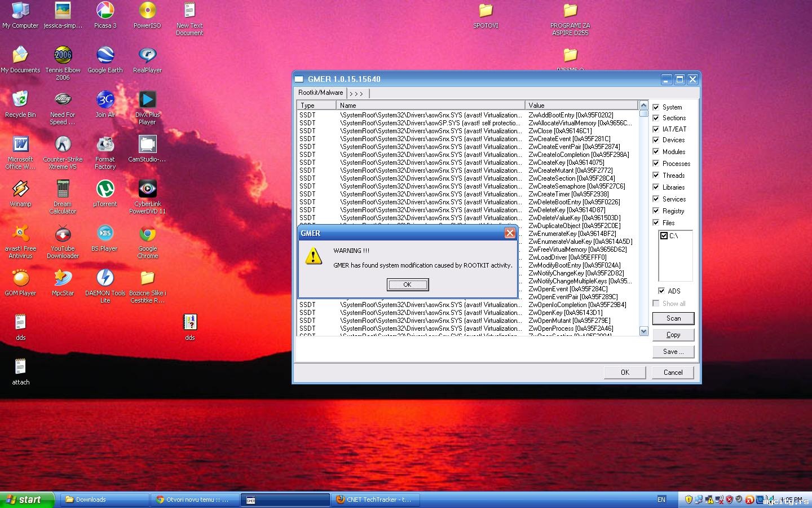Open the Winamp desktop icon

21,190
